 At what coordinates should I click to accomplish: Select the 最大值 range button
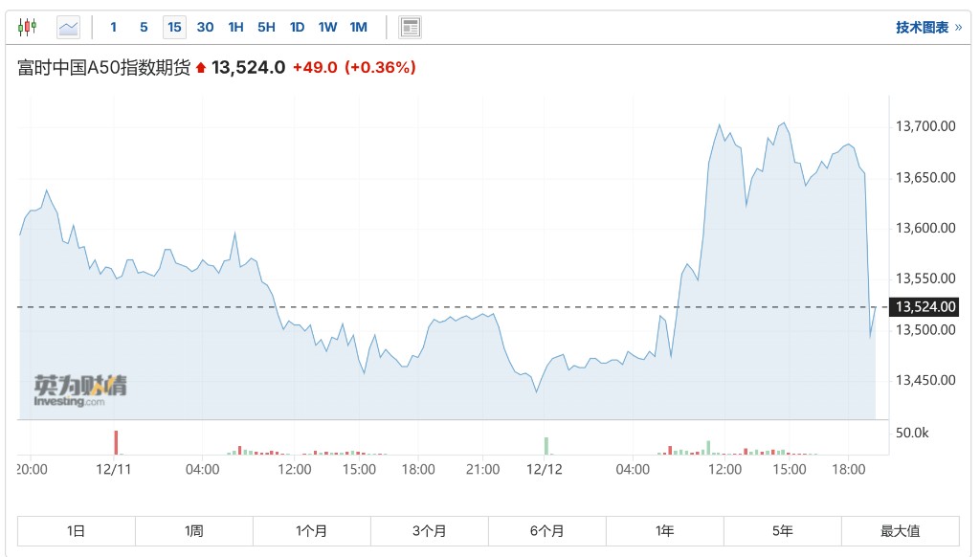pos(900,530)
